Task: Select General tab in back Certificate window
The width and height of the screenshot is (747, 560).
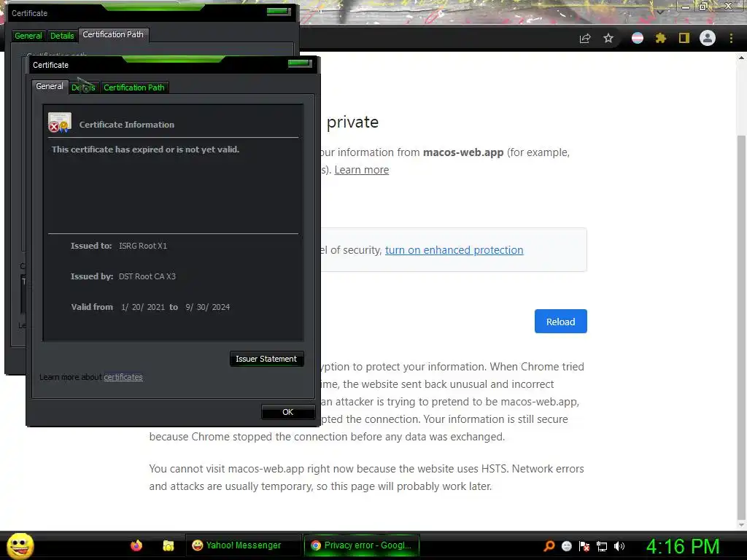Action: [28, 36]
